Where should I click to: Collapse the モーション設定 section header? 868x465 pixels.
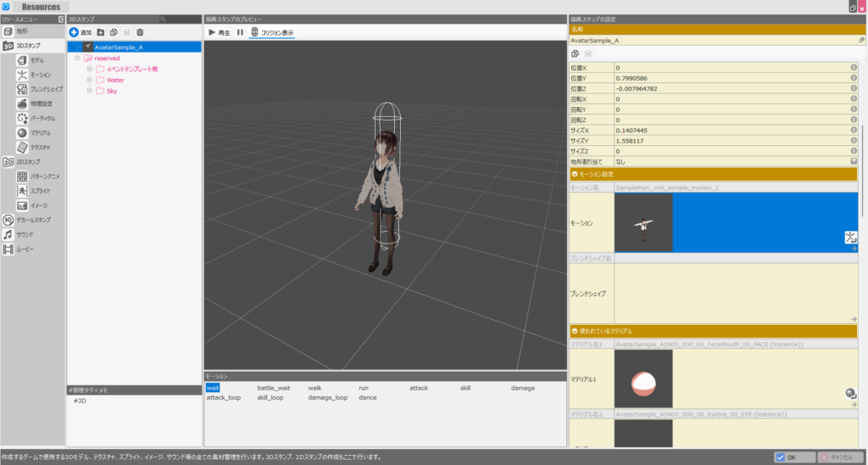[576, 174]
